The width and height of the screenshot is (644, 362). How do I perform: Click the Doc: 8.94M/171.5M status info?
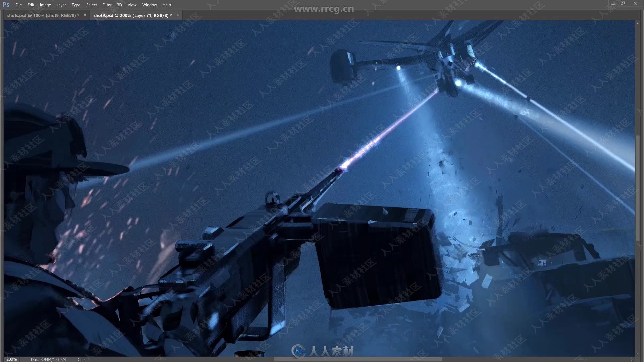click(x=48, y=359)
